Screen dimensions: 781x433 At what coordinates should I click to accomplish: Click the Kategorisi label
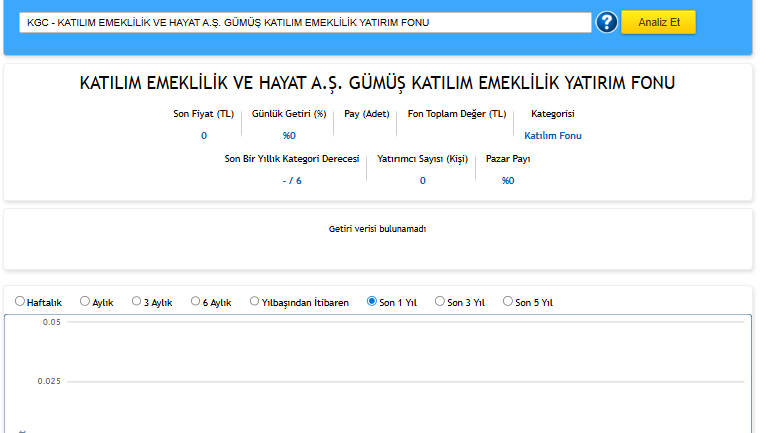[x=553, y=114]
